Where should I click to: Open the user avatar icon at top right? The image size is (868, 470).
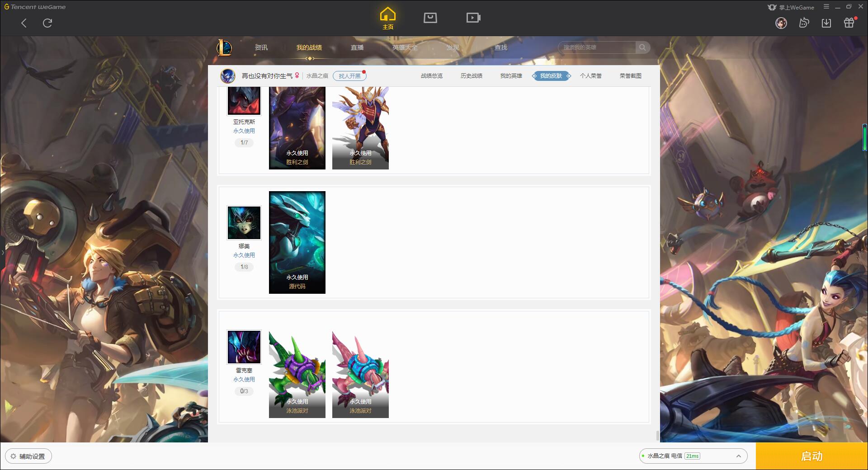781,23
